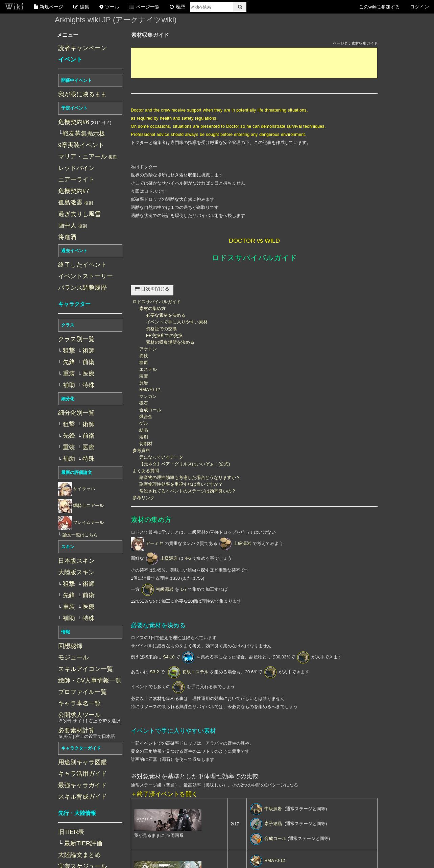Click 初級源岩 icon near 1-7 line
Image resolution: width=434 pixels, height=868 pixels.
pyautogui.click(x=148, y=590)
